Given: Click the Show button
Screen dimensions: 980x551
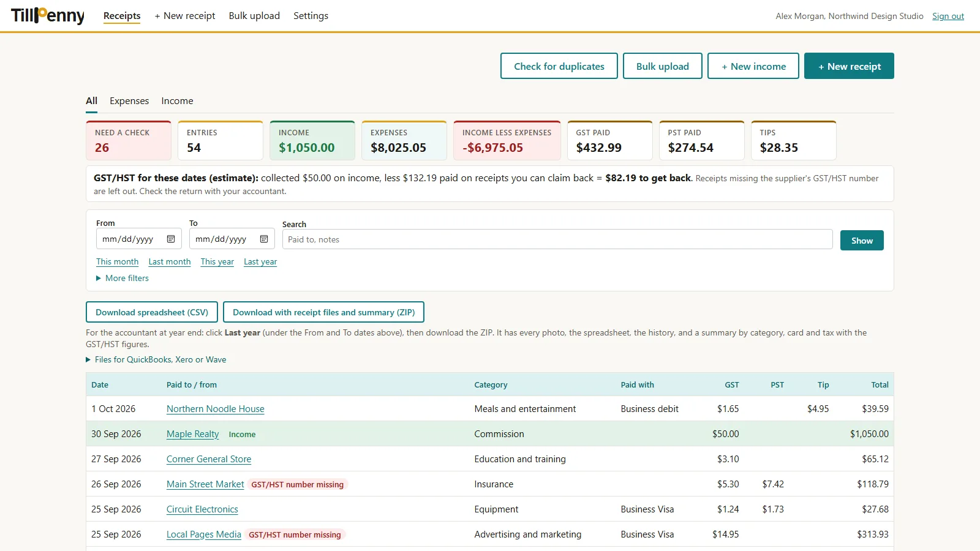Looking at the screenshot, I should pyautogui.click(x=862, y=241).
